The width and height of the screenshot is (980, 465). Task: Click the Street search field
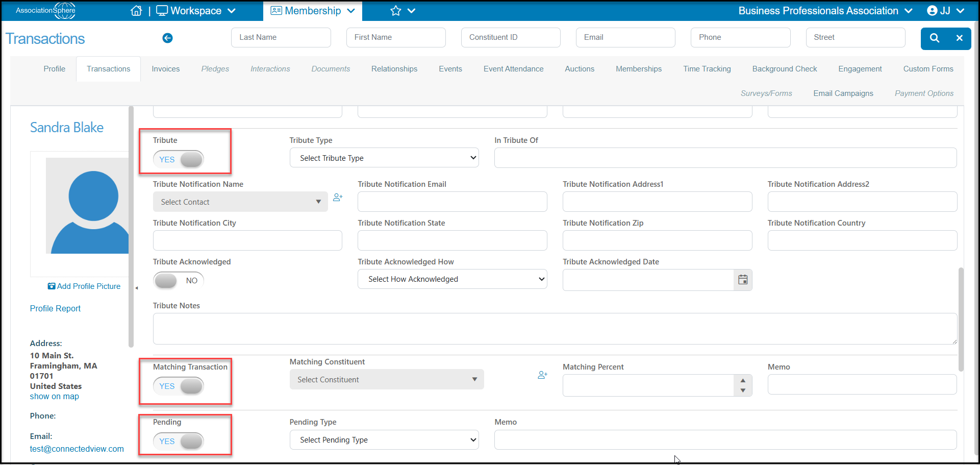click(x=856, y=37)
